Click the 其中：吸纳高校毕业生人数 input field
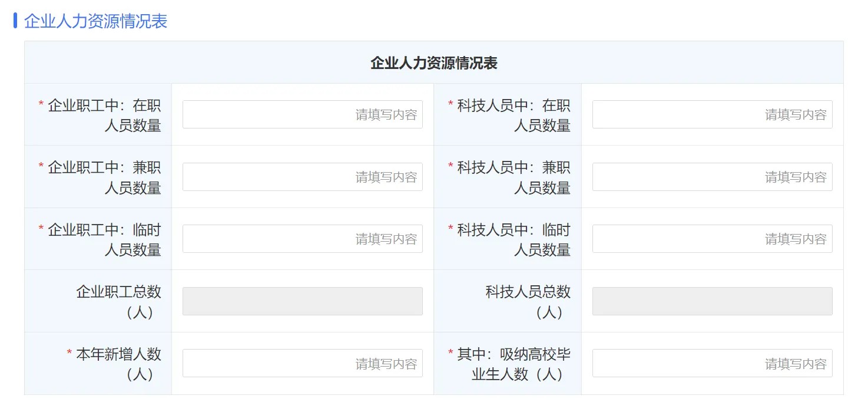 point(712,363)
